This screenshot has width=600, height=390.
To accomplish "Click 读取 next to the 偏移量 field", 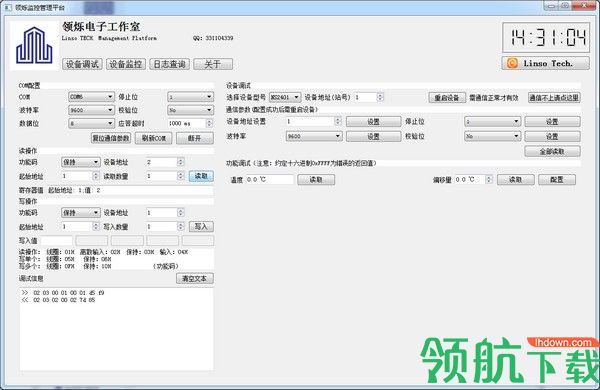I will (515, 179).
